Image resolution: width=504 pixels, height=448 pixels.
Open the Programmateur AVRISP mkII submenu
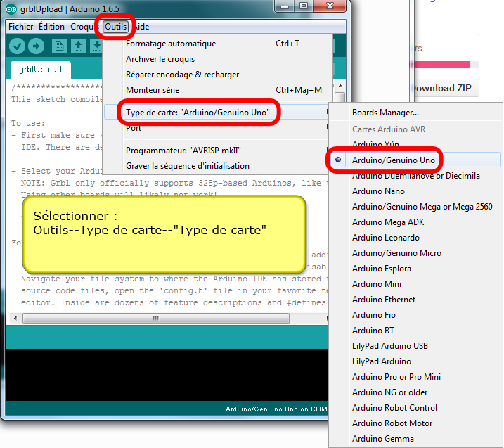(183, 151)
